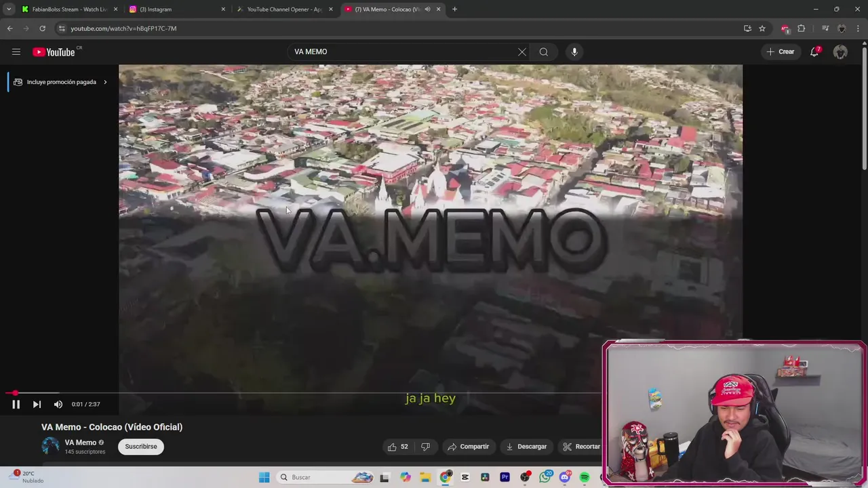Open OBS Studio from the taskbar
Screen dimensions: 868x488
(x=525, y=477)
